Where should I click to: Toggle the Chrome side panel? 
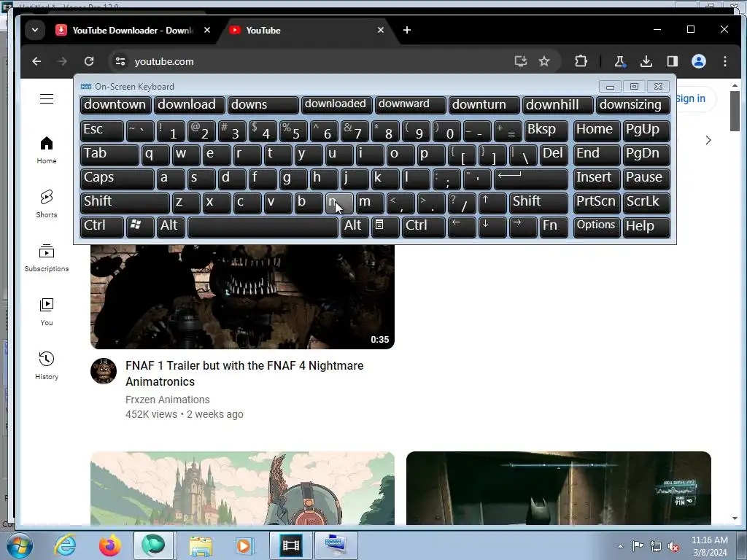click(x=672, y=61)
